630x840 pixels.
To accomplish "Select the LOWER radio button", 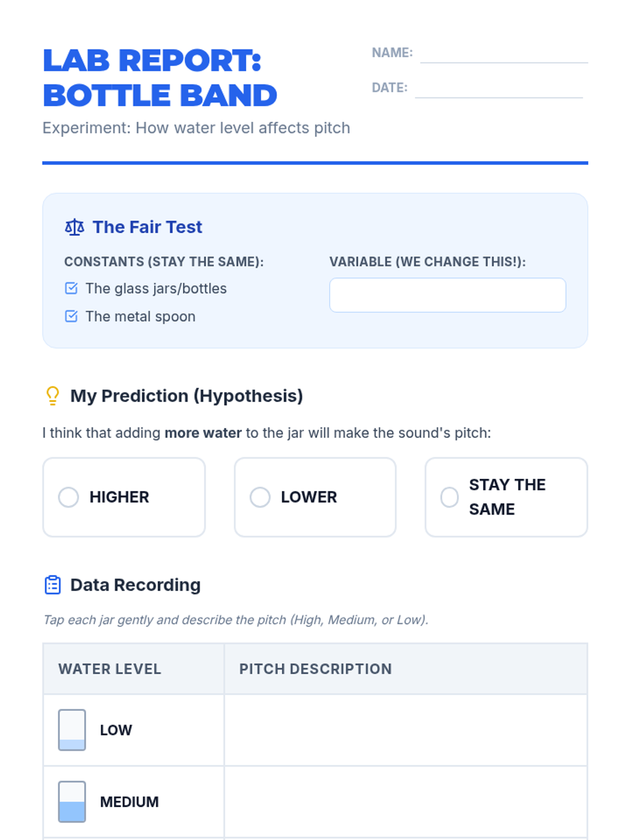I will pyautogui.click(x=260, y=497).
